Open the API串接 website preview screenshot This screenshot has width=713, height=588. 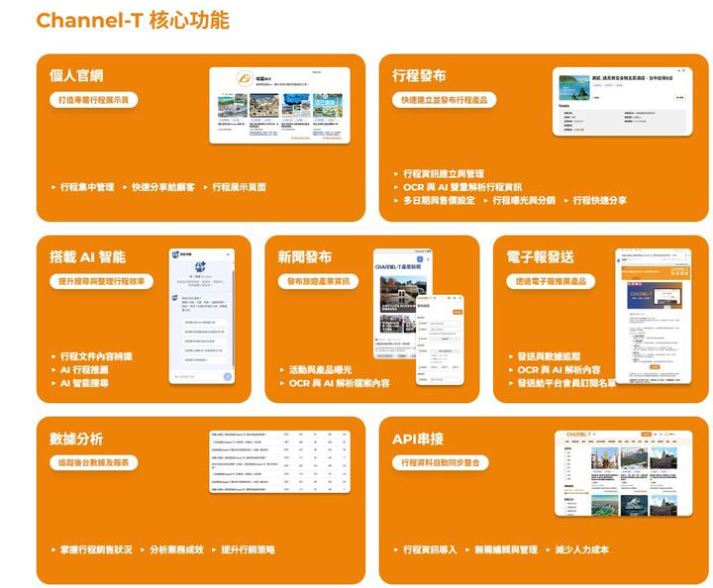coord(624,473)
